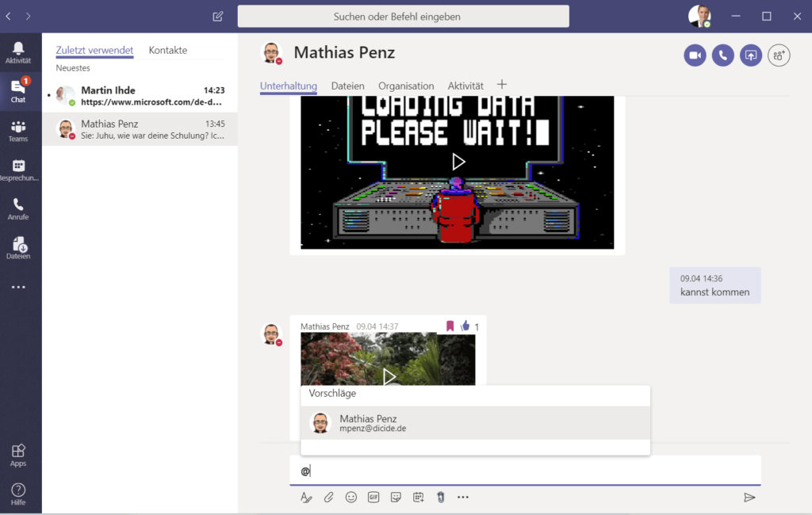
Task: Open the Organisation tab
Action: click(406, 86)
